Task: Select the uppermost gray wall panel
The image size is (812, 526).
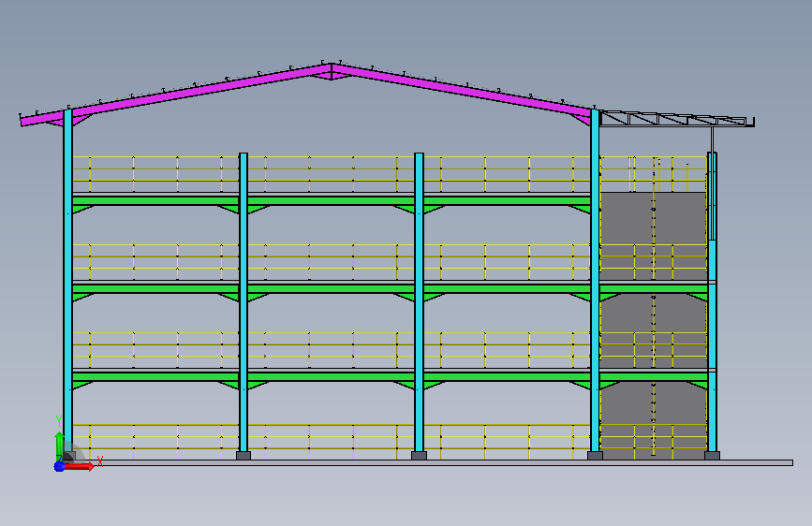Action: click(653, 237)
